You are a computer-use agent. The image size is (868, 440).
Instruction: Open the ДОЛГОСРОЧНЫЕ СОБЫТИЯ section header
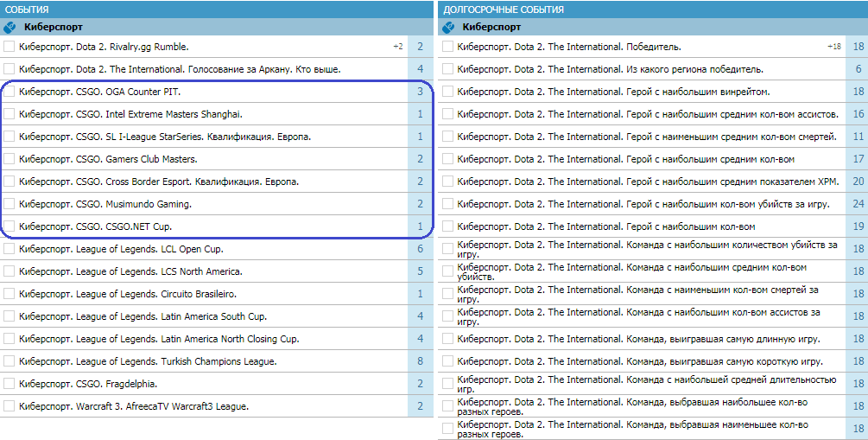coord(653,10)
